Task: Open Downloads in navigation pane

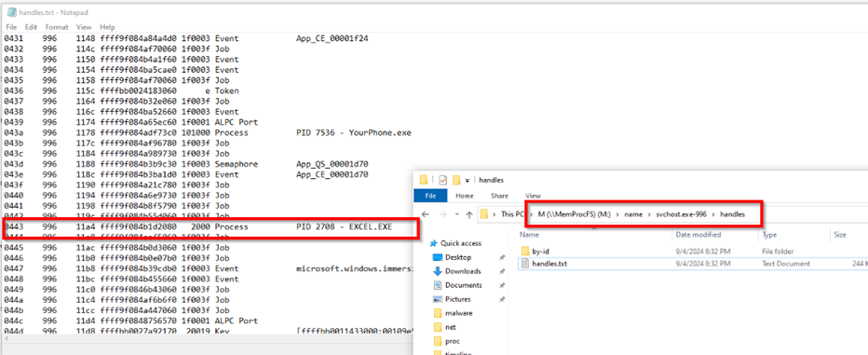Action: pyautogui.click(x=463, y=271)
